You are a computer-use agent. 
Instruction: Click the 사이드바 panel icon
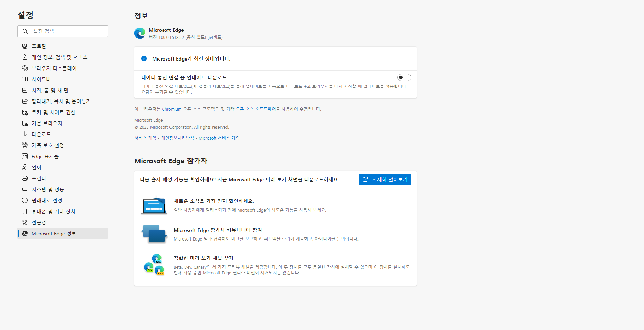pos(25,79)
